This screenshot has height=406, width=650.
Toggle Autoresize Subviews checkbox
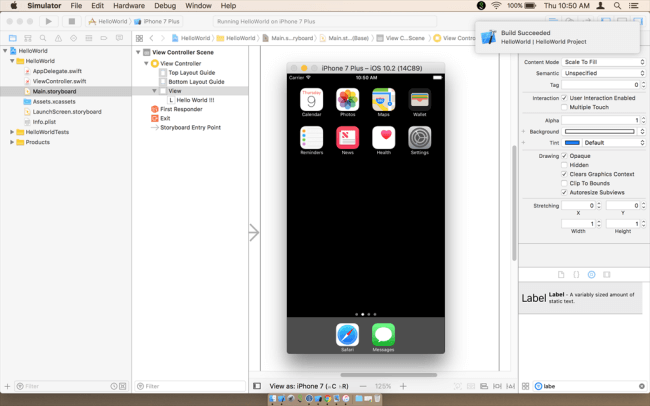[x=564, y=192]
